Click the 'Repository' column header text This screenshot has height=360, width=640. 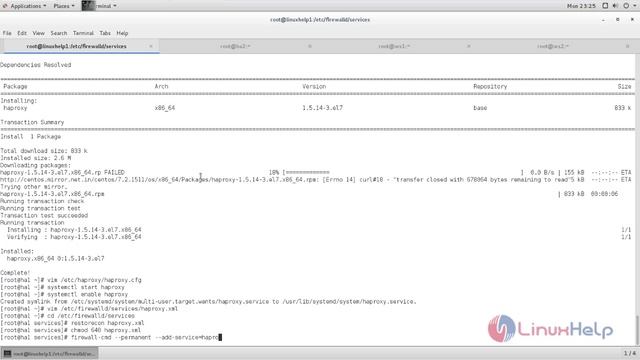[490, 87]
